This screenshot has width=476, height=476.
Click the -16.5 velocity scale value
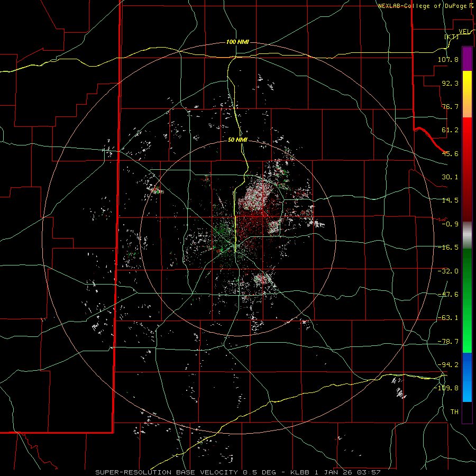point(448,248)
